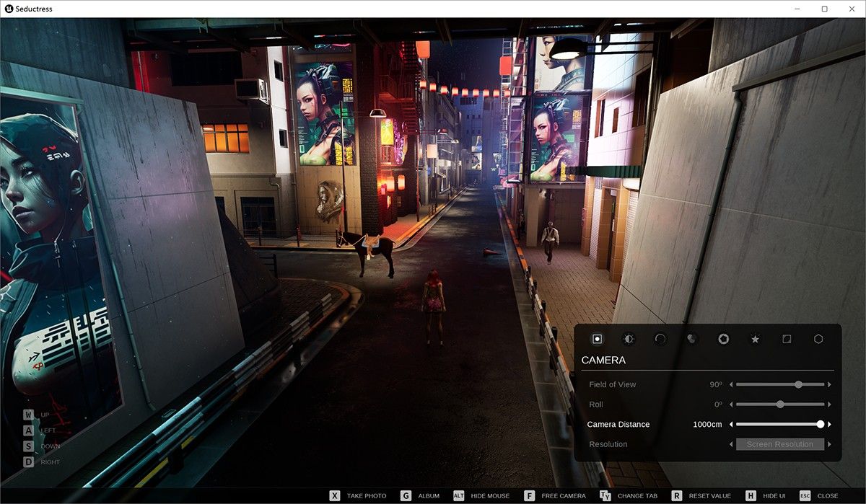Select the aperture shutter tab icon
The image size is (866, 504).
click(723, 339)
